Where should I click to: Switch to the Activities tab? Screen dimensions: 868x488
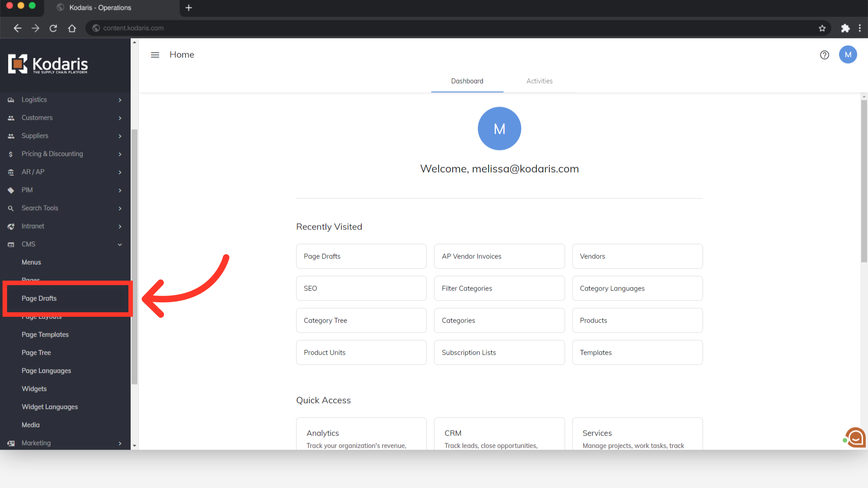point(539,81)
